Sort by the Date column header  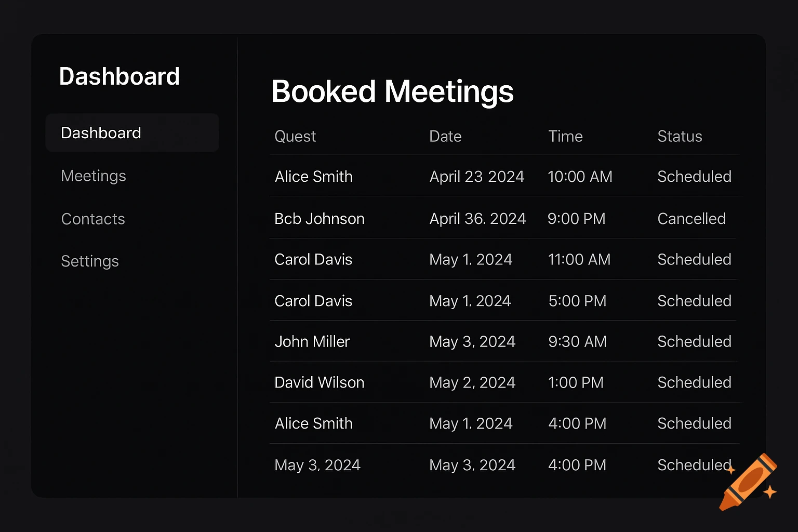pyautogui.click(x=445, y=136)
